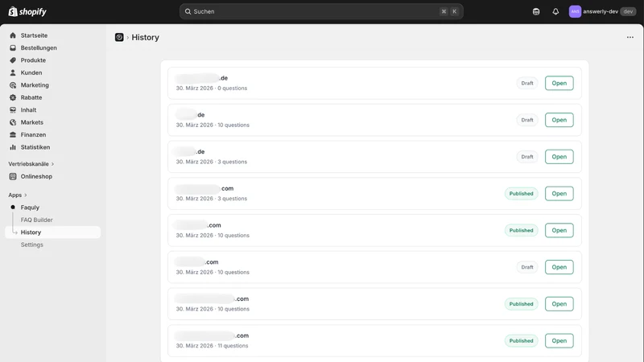Open the three-dots more actions menu
Viewport: 644px width, 362px height.
pos(630,37)
